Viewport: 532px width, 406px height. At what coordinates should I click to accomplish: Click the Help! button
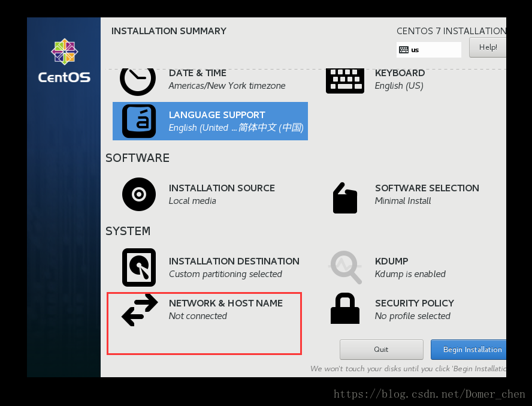pyautogui.click(x=488, y=47)
